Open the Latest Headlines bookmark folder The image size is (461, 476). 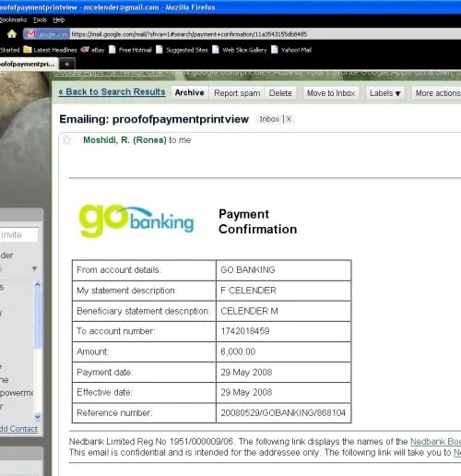tap(51, 50)
